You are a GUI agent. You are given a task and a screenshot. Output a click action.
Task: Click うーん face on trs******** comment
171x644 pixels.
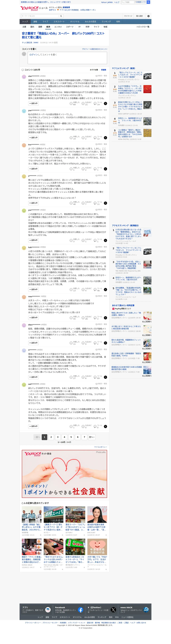(x=95, y=169)
